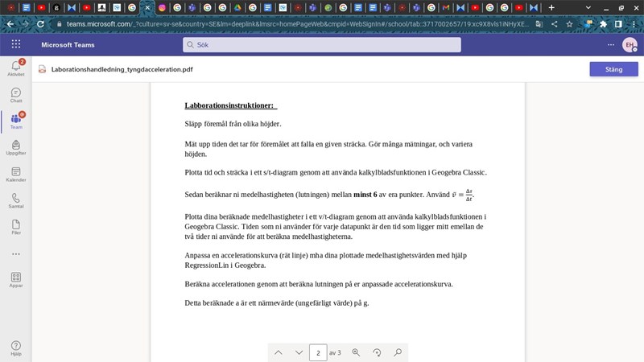The height and width of the screenshot is (362, 644).
Task: Open the Appar store icon
Action: pyautogui.click(x=15, y=279)
